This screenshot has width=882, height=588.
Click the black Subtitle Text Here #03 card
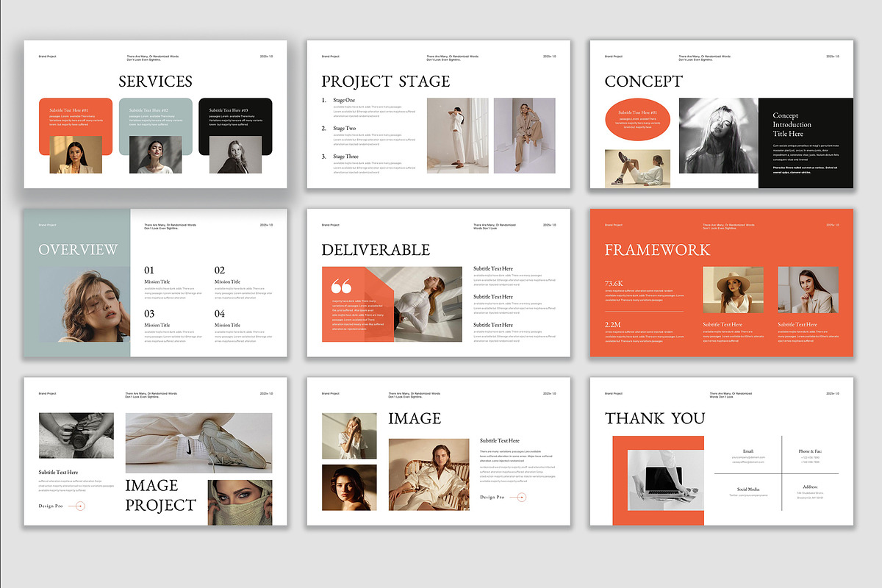(235, 116)
